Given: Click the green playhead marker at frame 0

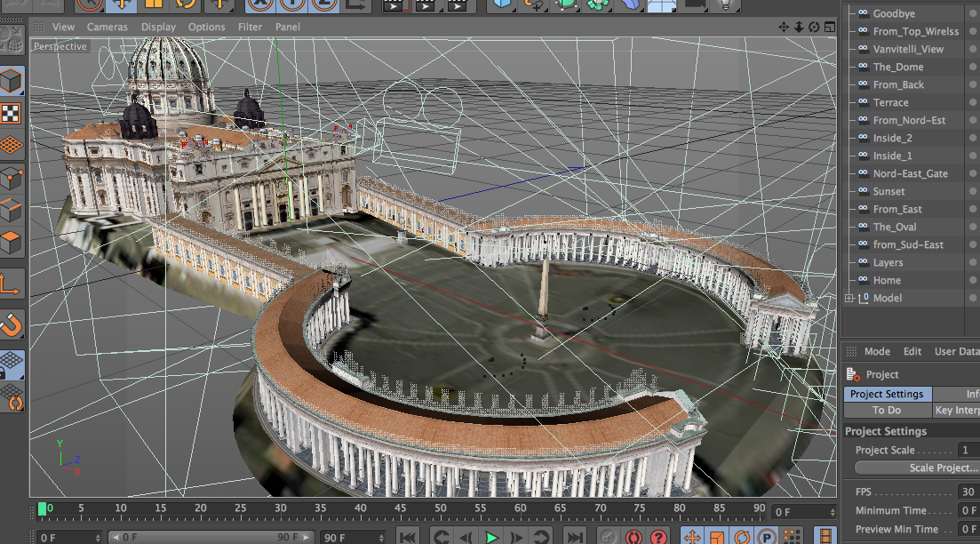Looking at the screenshot, I should coord(43,509).
